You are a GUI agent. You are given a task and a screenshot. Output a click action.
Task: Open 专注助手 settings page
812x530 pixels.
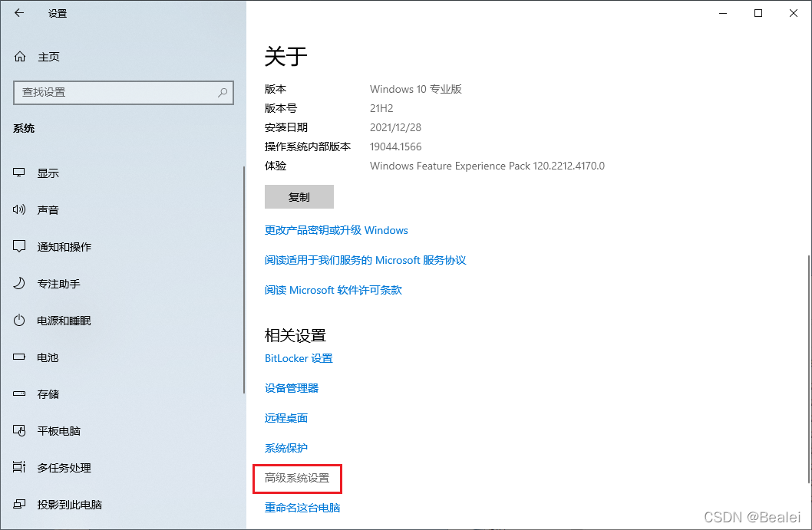59,284
